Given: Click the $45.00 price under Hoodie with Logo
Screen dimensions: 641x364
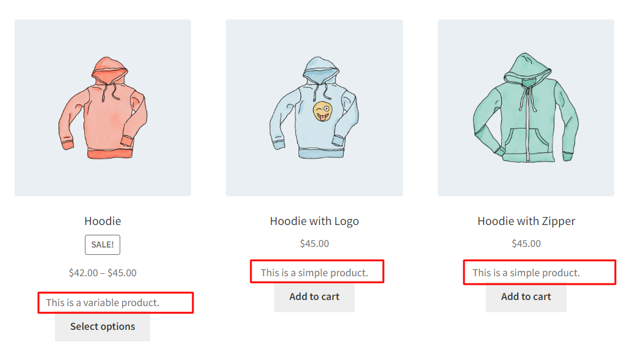Looking at the screenshot, I should click(x=314, y=243).
